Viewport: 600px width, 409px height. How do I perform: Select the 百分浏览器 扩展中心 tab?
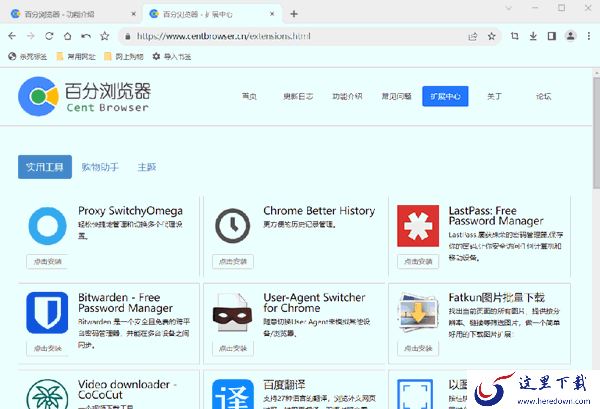(x=212, y=14)
